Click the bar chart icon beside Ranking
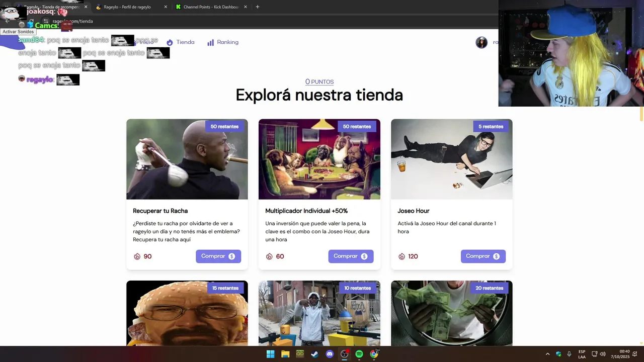Screen dimensions: 644x362 point(210,43)
